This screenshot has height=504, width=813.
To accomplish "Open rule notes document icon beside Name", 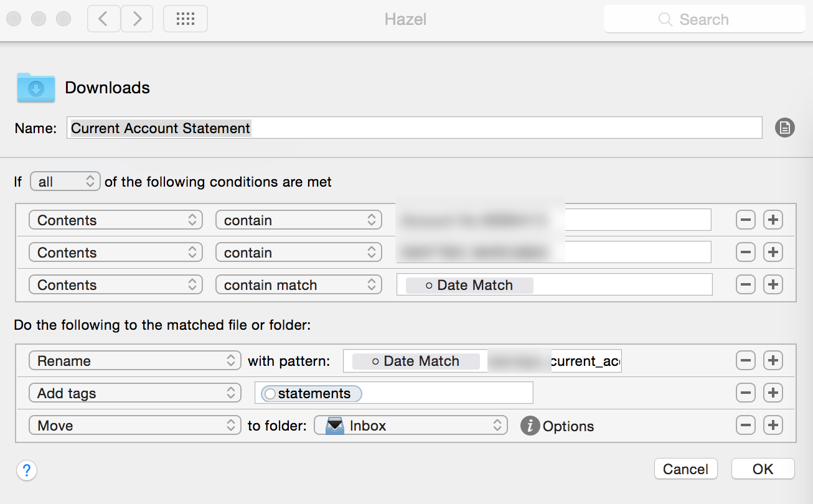I will pos(784,128).
